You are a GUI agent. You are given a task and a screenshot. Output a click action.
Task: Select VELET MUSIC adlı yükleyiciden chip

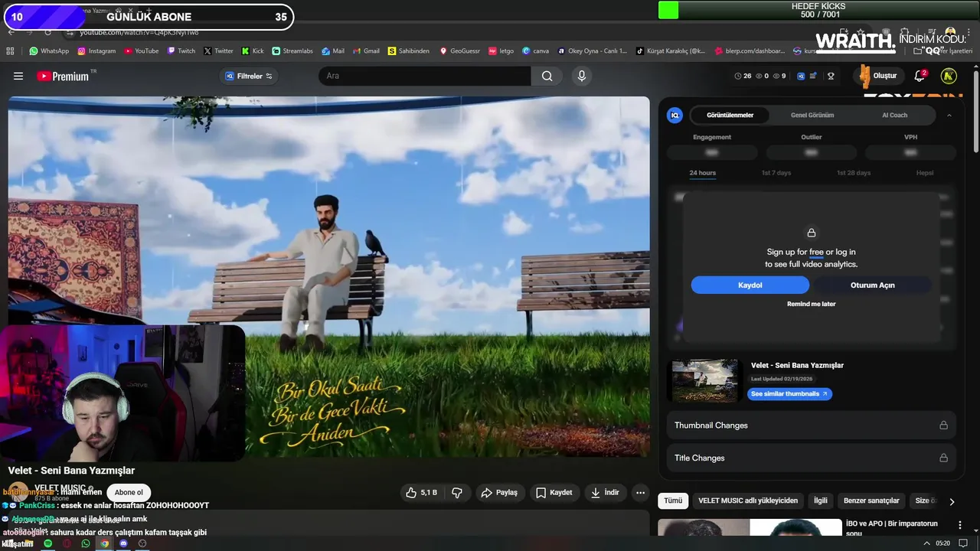[x=748, y=500]
